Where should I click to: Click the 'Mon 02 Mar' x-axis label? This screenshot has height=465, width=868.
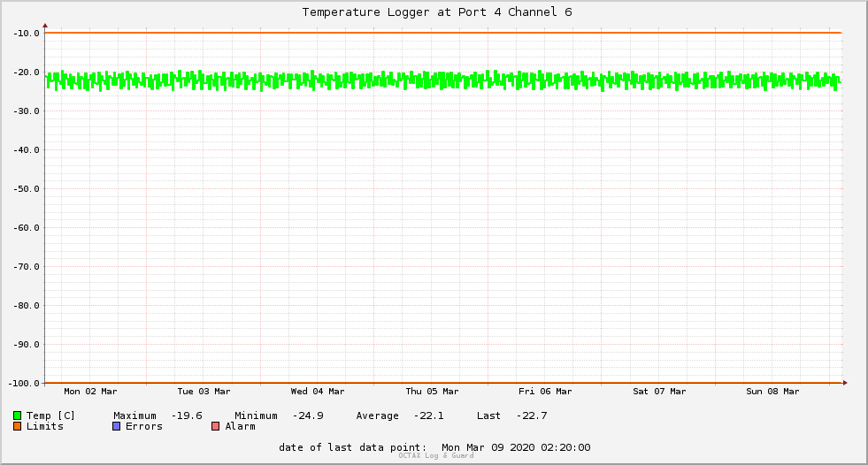point(90,392)
